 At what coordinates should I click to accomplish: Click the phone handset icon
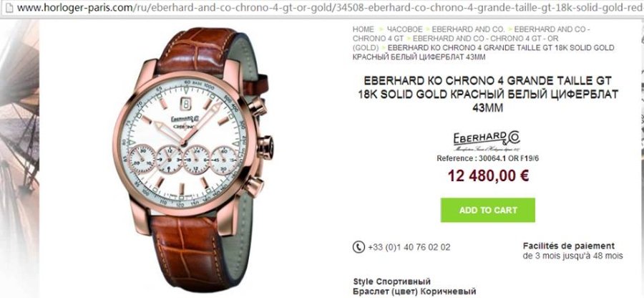(x=358, y=247)
